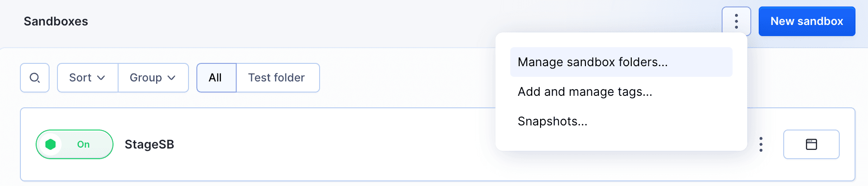This screenshot has width=868, height=186.
Task: Open Snapshots from the dropdown menu
Action: [552, 121]
